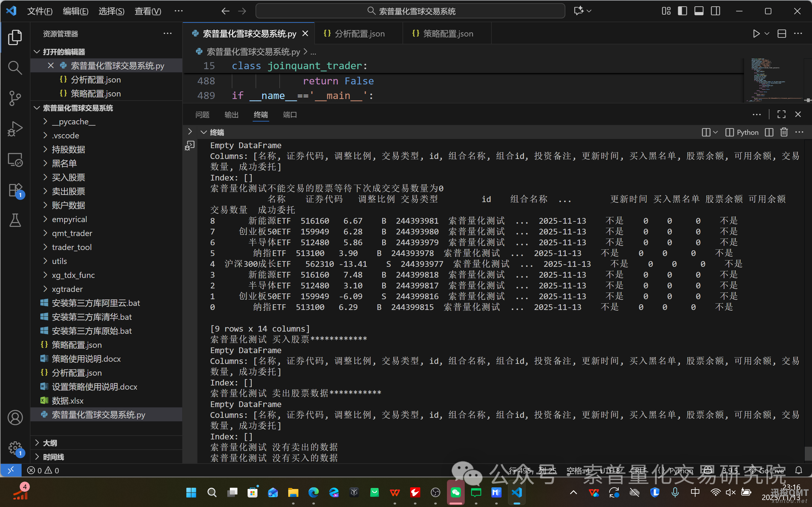Open the Run and Debug view
812x507 pixels.
click(15, 129)
